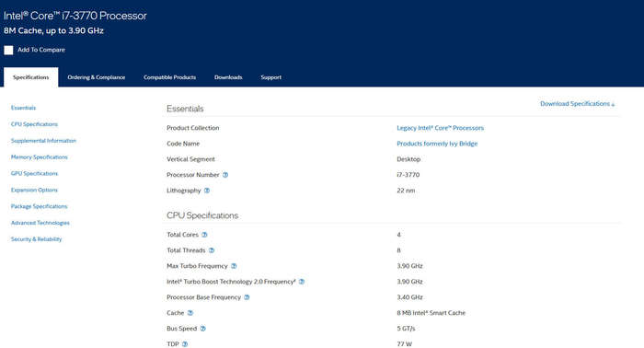Click the 'Code Name' label
Screen dimensions: 644x348
[183, 144]
